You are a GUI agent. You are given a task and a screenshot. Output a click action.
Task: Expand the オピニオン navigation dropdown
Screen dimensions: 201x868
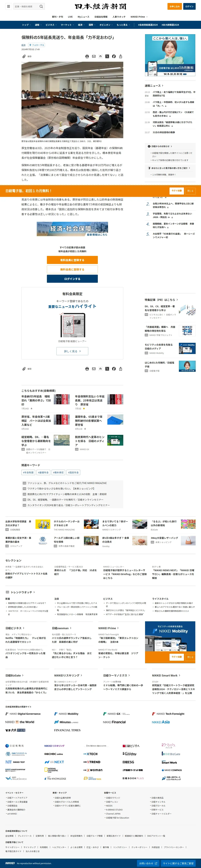(x=106, y=25)
